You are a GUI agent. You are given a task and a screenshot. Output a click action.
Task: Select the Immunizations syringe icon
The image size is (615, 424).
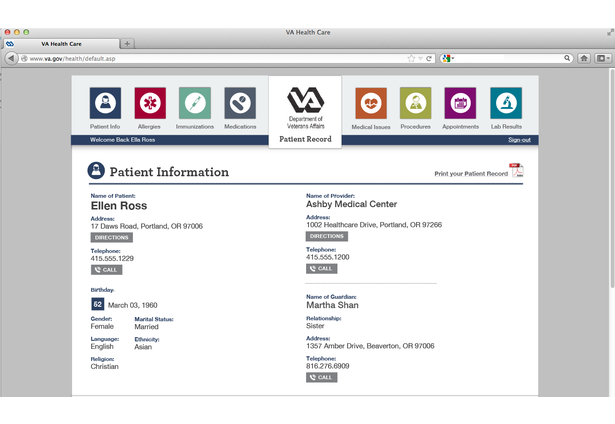pos(195,103)
